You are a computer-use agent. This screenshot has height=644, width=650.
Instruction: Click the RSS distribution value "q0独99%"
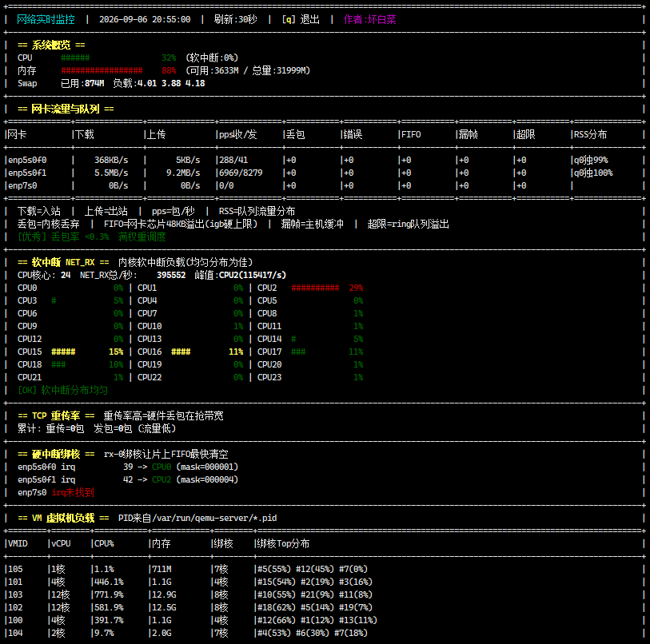pyautogui.click(x=591, y=161)
